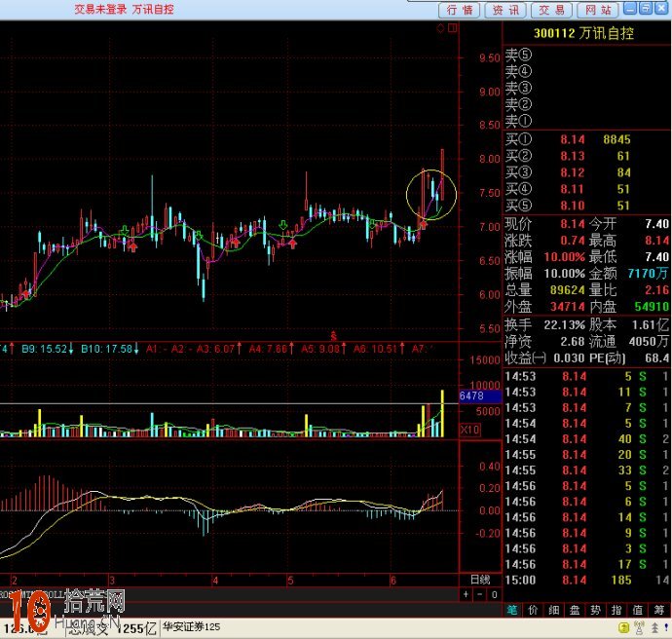The width and height of the screenshot is (672, 639).
Task: Select the 买④ bid row at 8.11
Action: pyautogui.click(x=587, y=189)
